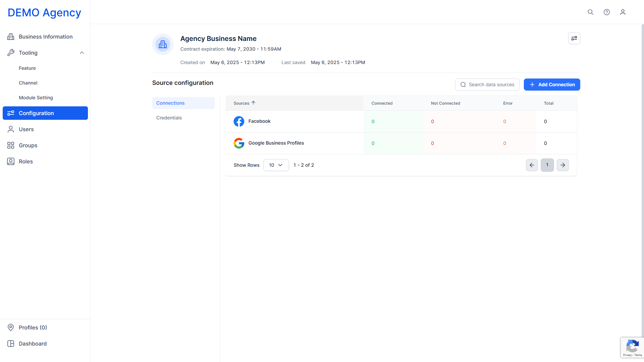Screen dimensions: 644x362
Task: Open Business Information in sidebar
Action: (x=45, y=37)
